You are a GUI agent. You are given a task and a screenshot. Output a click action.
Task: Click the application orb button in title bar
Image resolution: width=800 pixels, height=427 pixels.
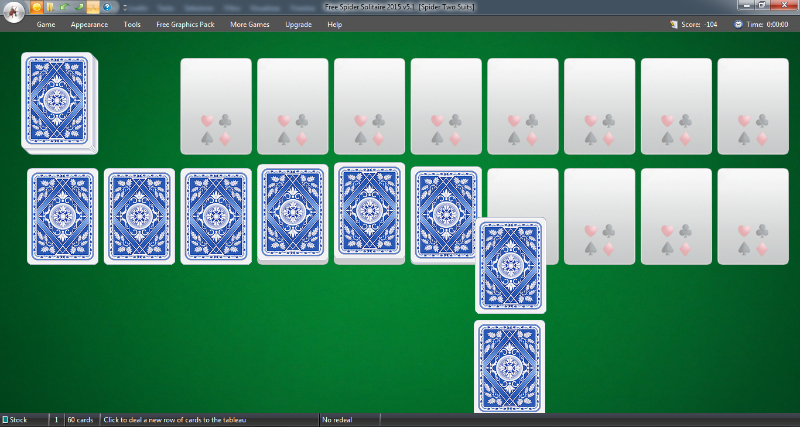click(x=13, y=12)
